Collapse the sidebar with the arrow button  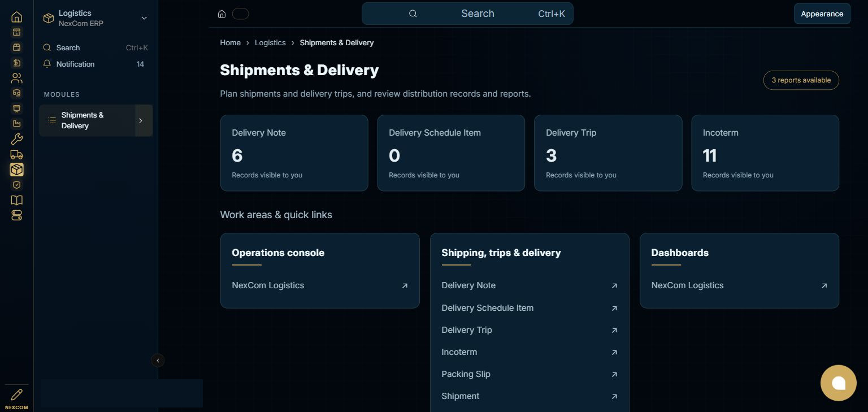[158, 360]
